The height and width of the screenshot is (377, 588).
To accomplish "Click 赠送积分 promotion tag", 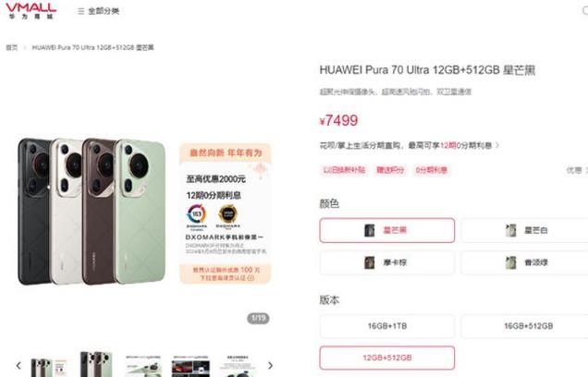I will 390,170.
